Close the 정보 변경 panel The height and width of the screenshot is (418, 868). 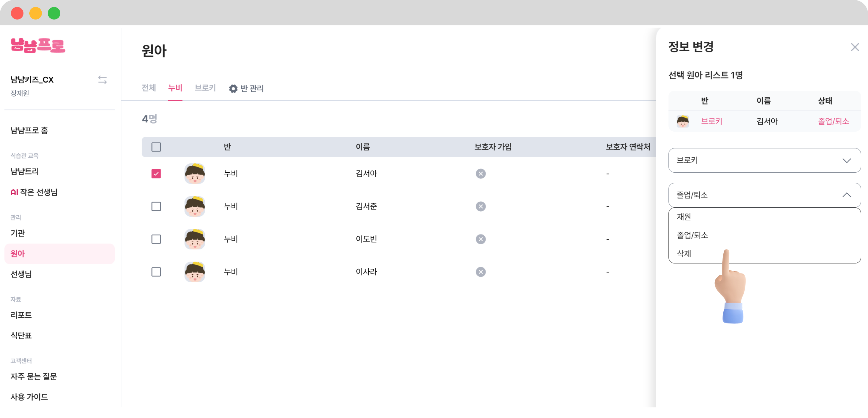point(855,47)
